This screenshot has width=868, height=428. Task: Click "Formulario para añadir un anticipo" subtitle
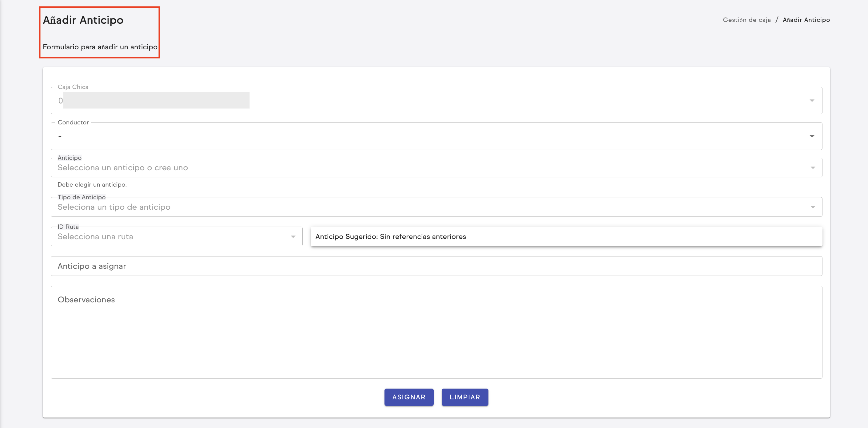click(x=100, y=47)
